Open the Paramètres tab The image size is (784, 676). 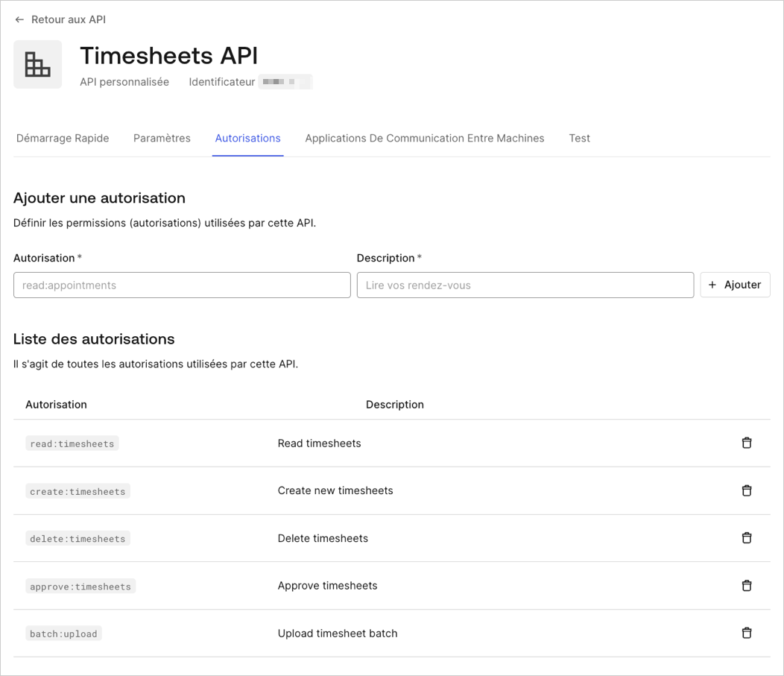[162, 138]
